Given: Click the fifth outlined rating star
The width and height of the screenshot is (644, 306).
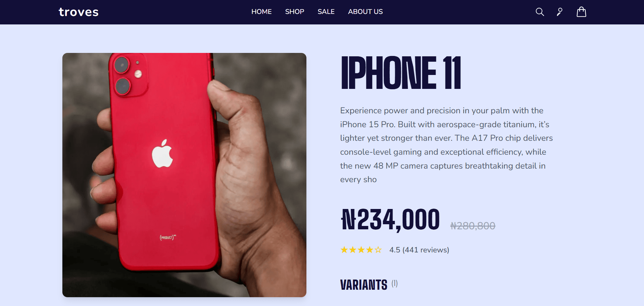Looking at the screenshot, I should [x=378, y=250].
